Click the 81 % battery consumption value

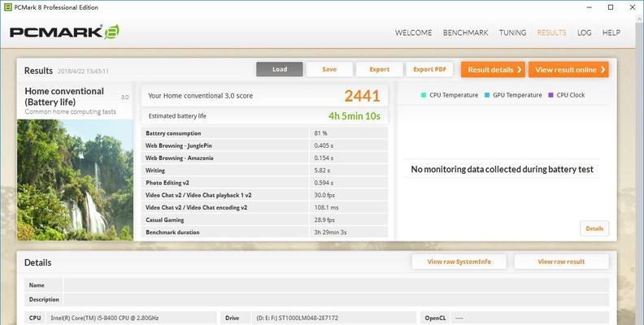point(320,133)
